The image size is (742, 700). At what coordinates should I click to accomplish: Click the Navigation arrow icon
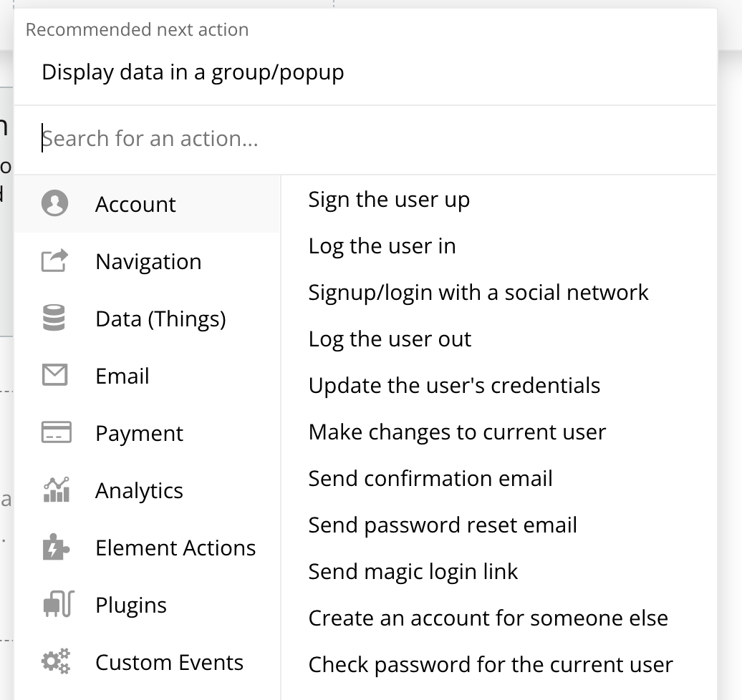point(55,261)
